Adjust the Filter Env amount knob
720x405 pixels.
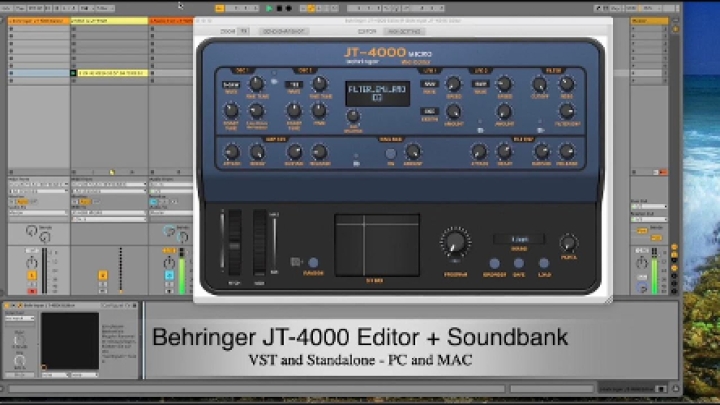click(567, 111)
